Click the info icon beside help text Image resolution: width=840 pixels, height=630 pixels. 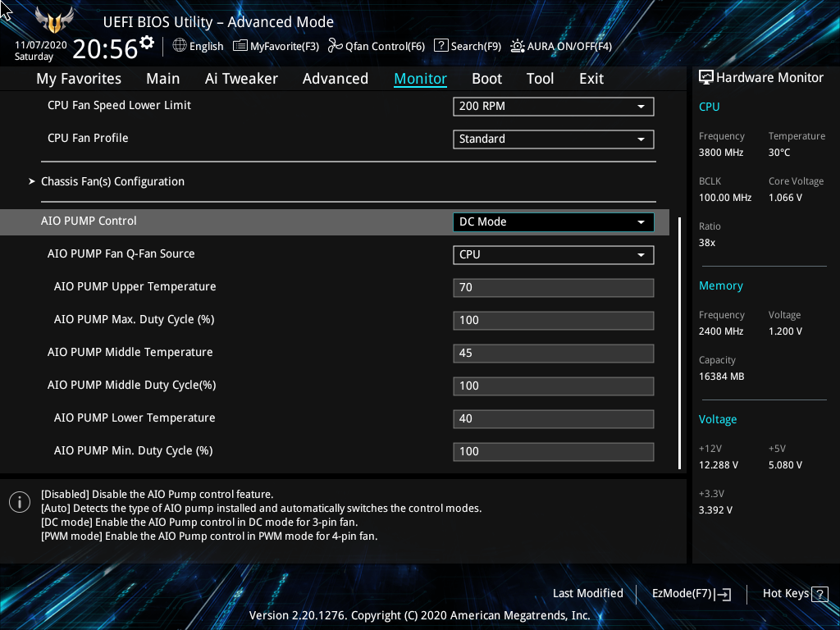(20, 502)
